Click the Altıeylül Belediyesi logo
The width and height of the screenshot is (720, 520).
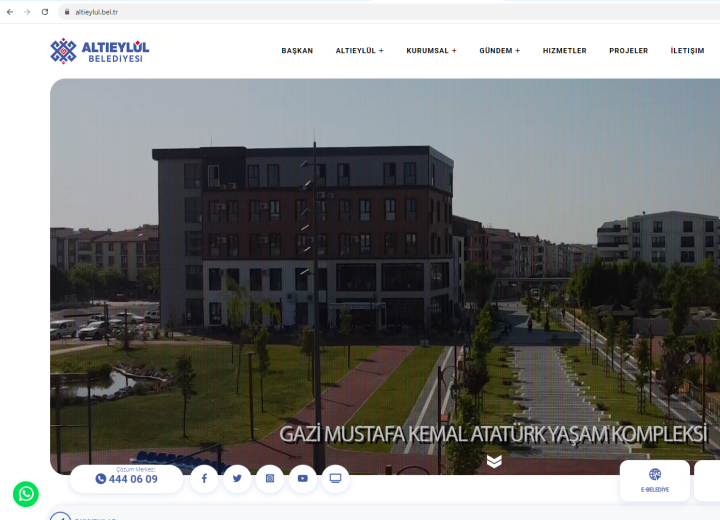pos(100,51)
